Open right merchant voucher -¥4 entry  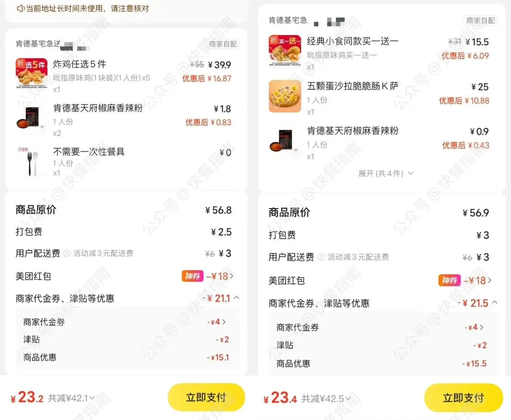pos(380,327)
